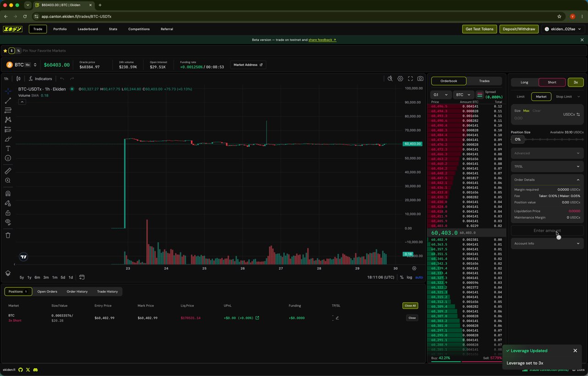Viewport: 588px width, 376px height.
Task: Open the 0.1 price grouping dropdown
Action: (441, 95)
